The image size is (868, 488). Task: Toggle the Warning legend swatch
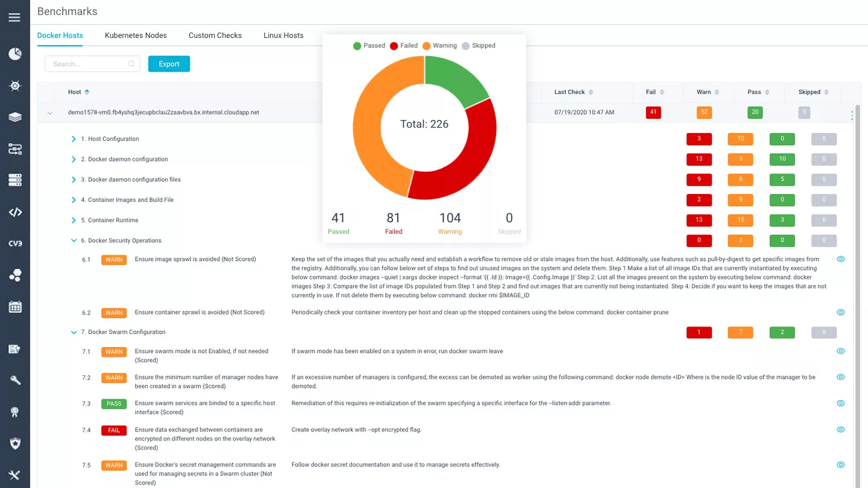point(426,45)
